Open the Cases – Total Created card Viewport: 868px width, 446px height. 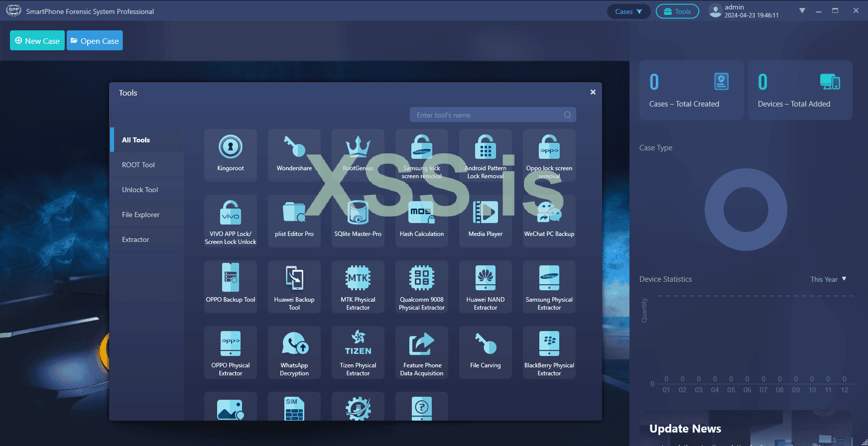pyautogui.click(x=692, y=90)
